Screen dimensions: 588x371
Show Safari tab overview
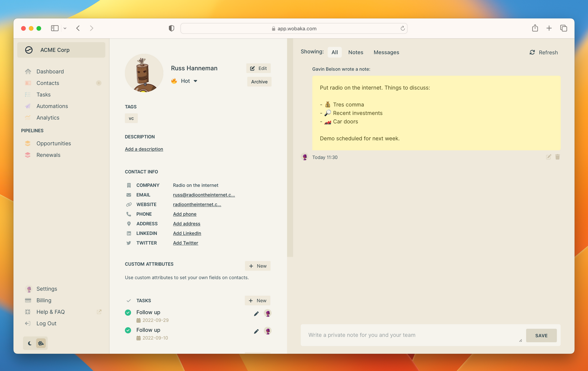coord(564,28)
